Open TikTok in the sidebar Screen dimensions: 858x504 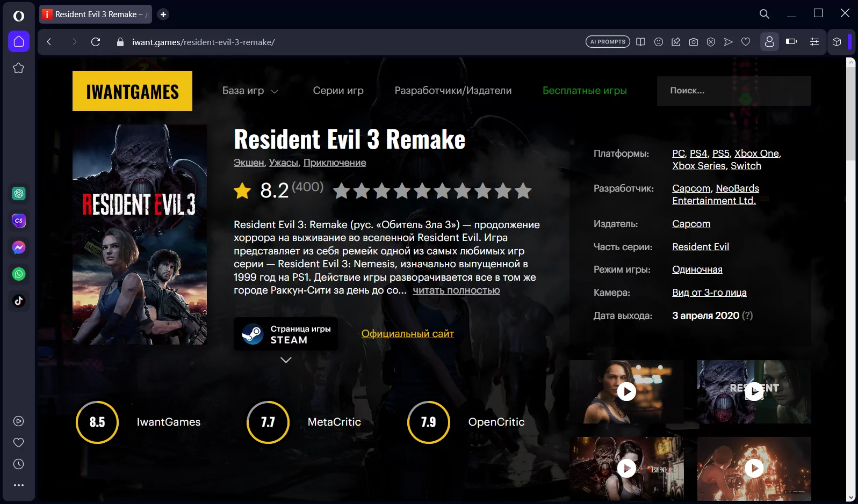[19, 301]
